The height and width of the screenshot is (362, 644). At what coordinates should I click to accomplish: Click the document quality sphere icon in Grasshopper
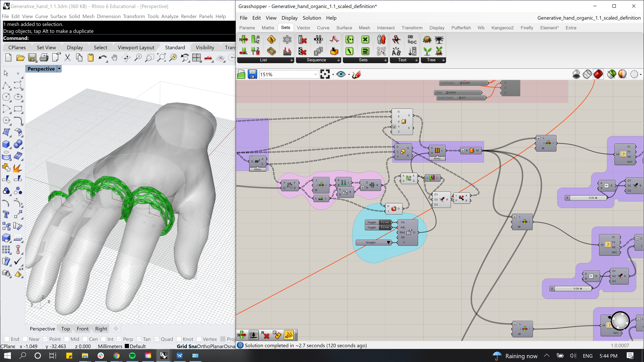pyautogui.click(x=622, y=74)
